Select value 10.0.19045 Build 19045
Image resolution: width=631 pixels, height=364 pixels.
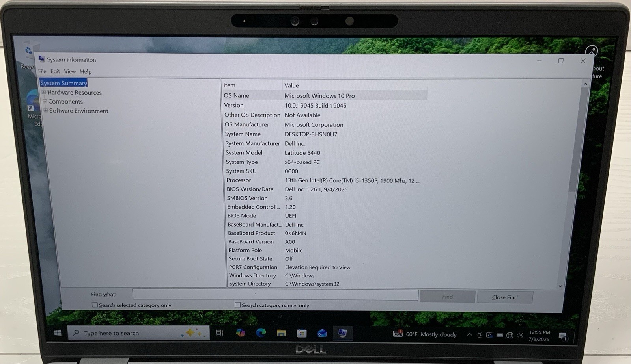(x=315, y=106)
